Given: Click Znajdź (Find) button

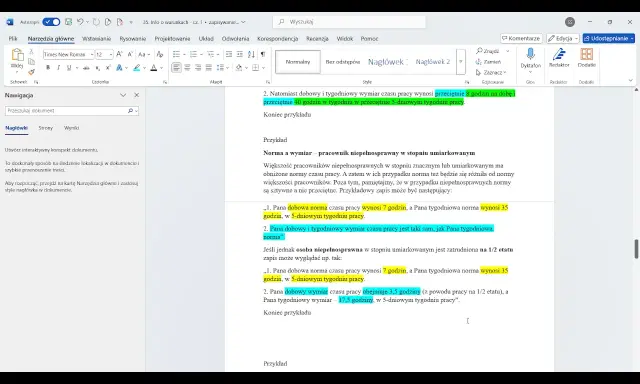Looking at the screenshot, I should click(487, 51).
